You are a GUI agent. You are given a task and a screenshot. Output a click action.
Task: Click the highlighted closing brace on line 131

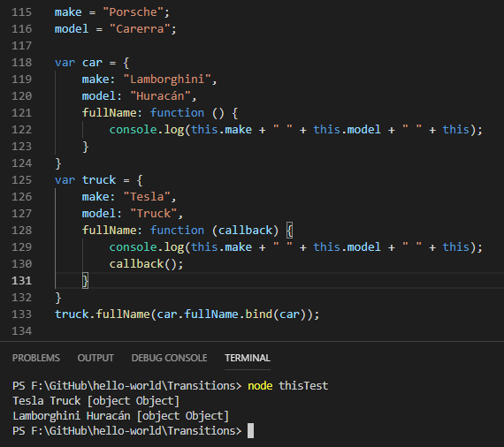(x=85, y=281)
